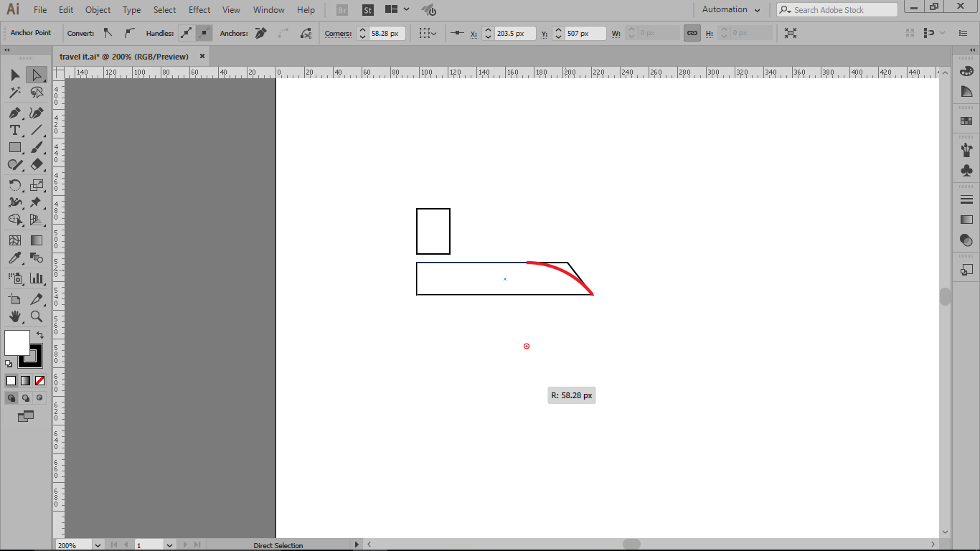Select the Type tool
This screenshot has width=980, height=551.
[14, 130]
